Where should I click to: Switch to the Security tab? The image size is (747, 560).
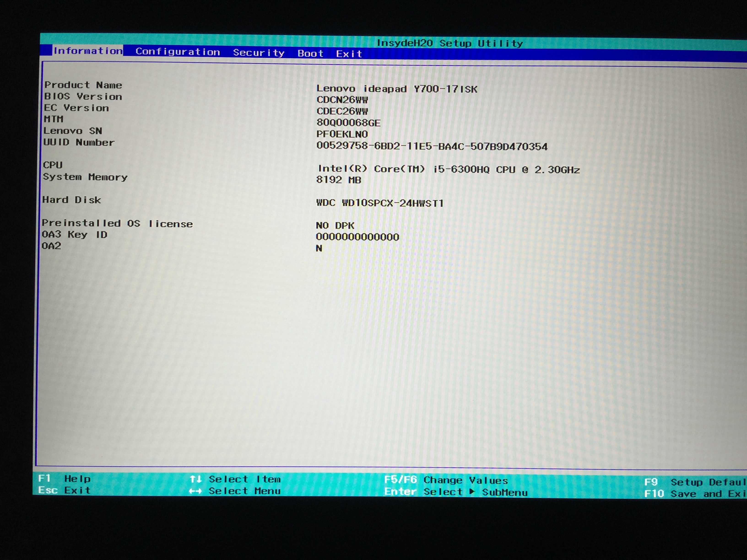(x=259, y=53)
